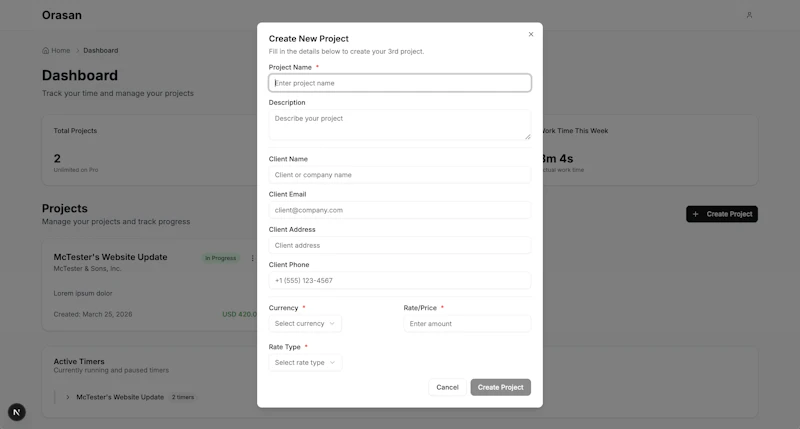Click the Project Name input field
Screen dimensions: 800x429
399,83
